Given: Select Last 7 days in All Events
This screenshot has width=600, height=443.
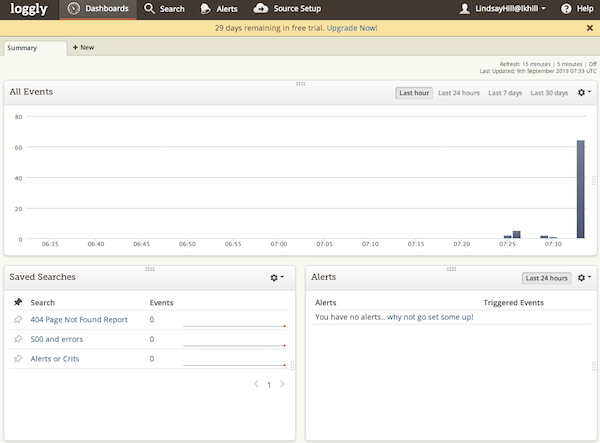Looking at the screenshot, I should [505, 93].
